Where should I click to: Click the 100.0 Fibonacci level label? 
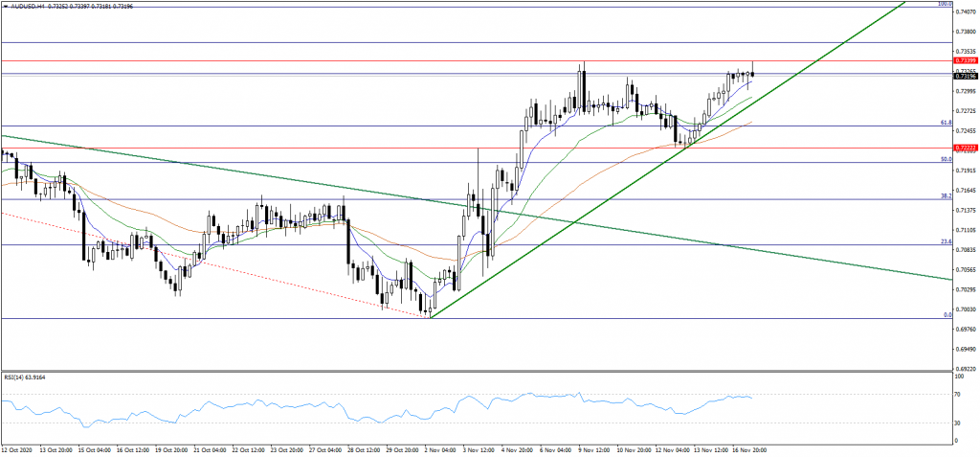click(943, 4)
